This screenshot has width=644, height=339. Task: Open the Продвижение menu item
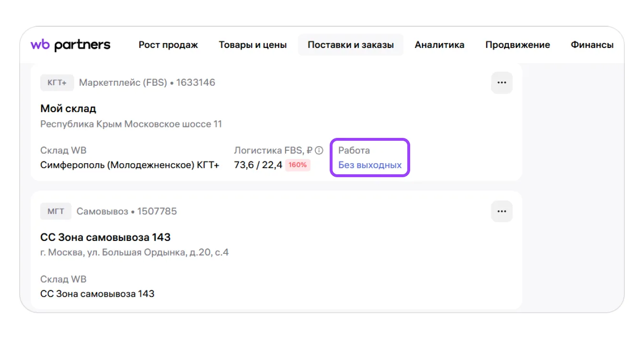(517, 45)
